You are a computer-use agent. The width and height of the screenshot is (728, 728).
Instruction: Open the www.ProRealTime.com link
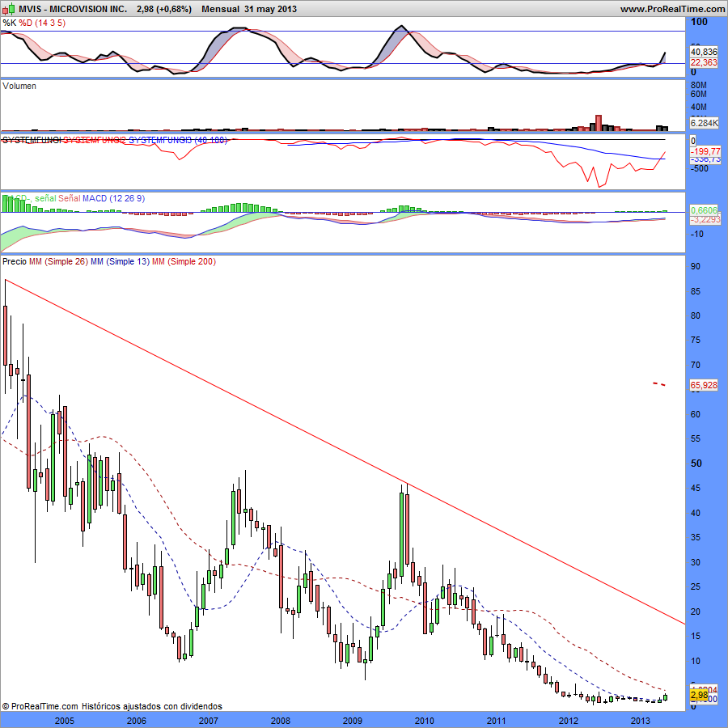[x=672, y=9]
